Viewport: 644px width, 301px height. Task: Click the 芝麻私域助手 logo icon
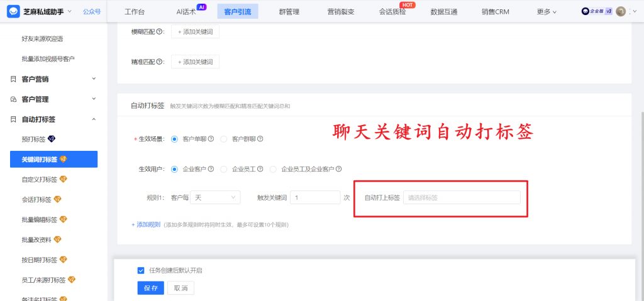click(x=12, y=11)
